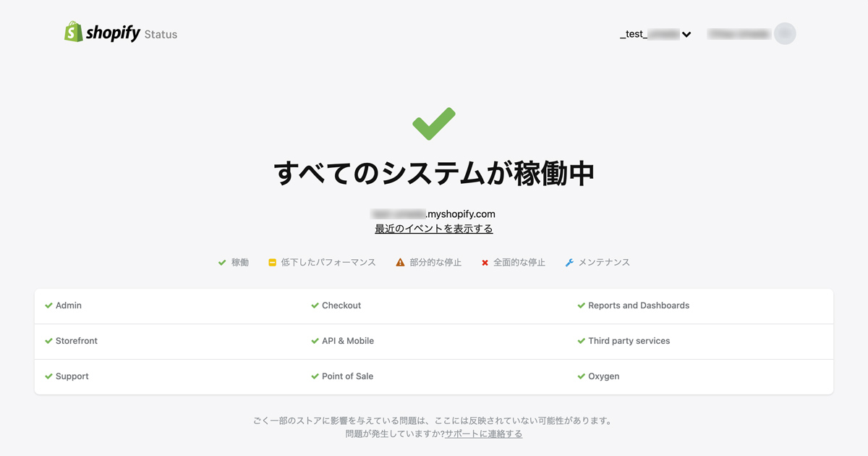Click the 全面的な停止 legend text
Screen dimensions: 868x456
coord(519,263)
